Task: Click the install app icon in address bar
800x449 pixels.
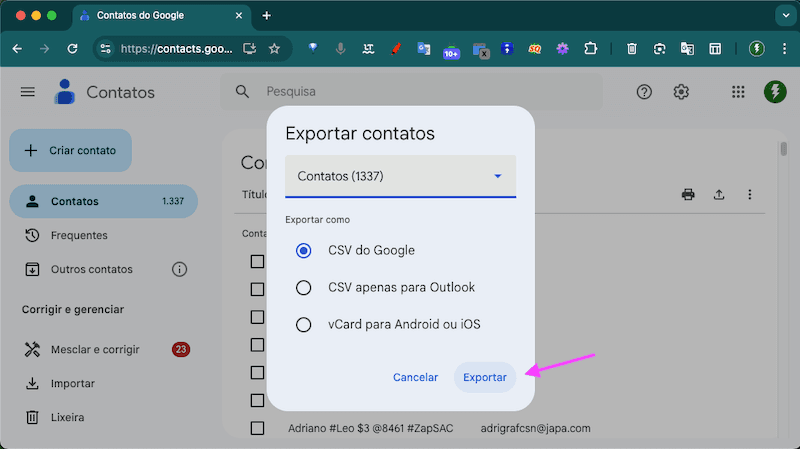Action: [x=249, y=49]
